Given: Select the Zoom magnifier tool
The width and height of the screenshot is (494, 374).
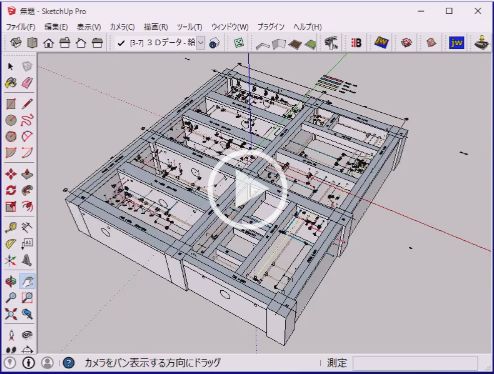Looking at the screenshot, I should point(11,297).
